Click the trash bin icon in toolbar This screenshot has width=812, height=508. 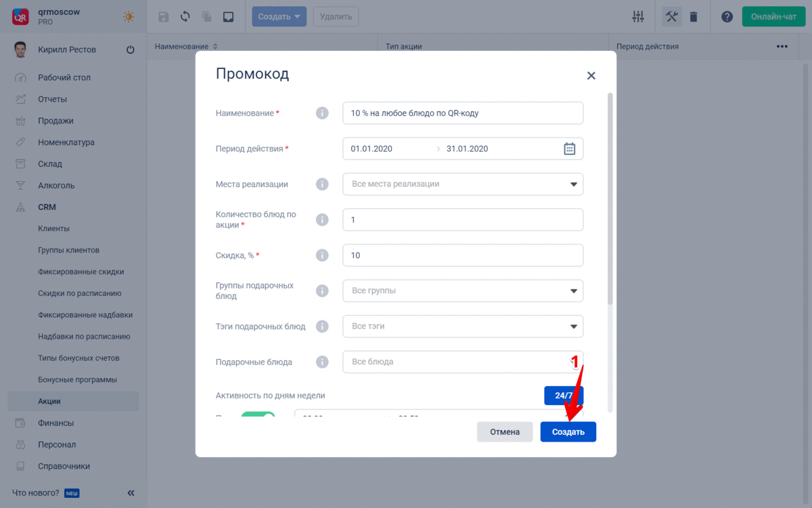click(x=694, y=17)
